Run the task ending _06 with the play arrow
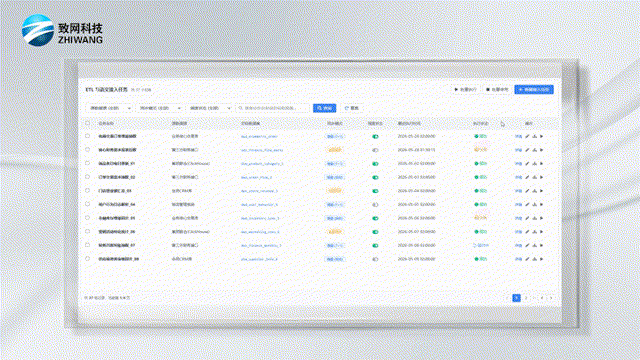Viewport: 640px width, 360px height. click(542, 232)
